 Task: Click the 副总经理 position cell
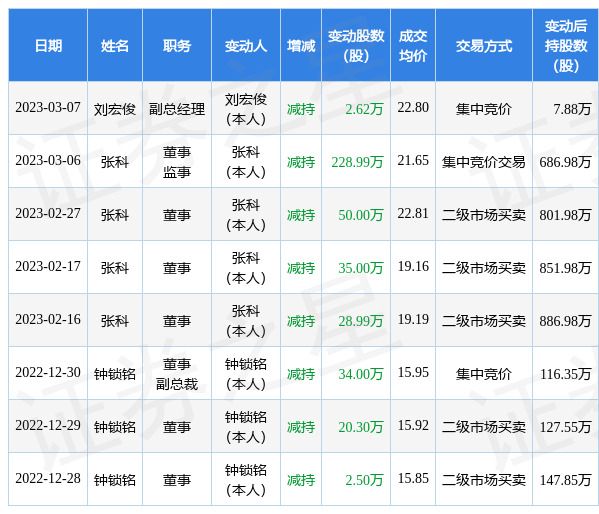pos(176,109)
